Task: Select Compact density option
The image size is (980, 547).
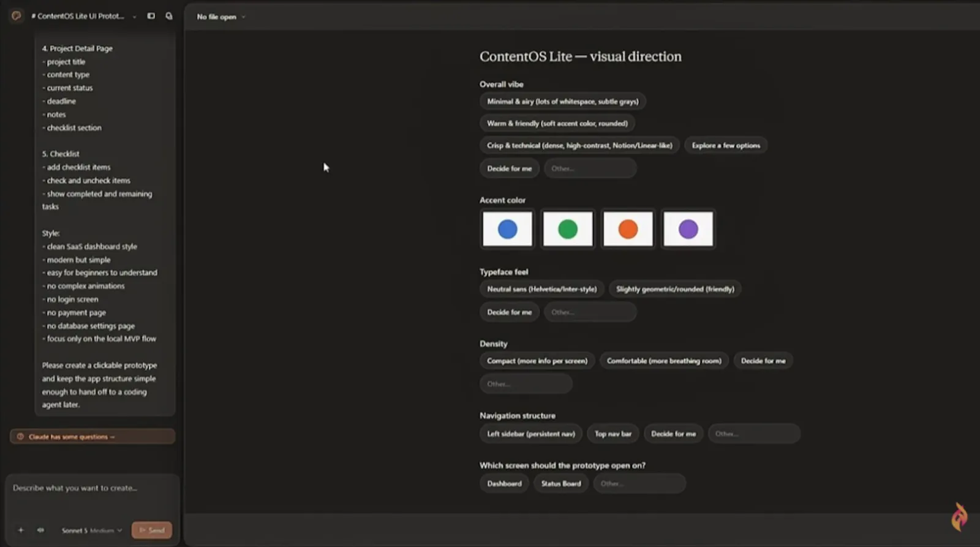Action: tap(537, 361)
